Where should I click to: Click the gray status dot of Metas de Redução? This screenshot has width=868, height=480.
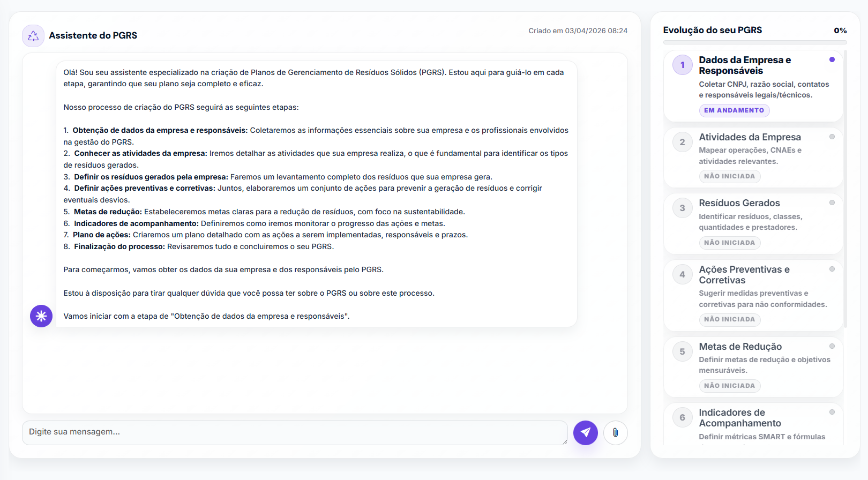coord(832,346)
